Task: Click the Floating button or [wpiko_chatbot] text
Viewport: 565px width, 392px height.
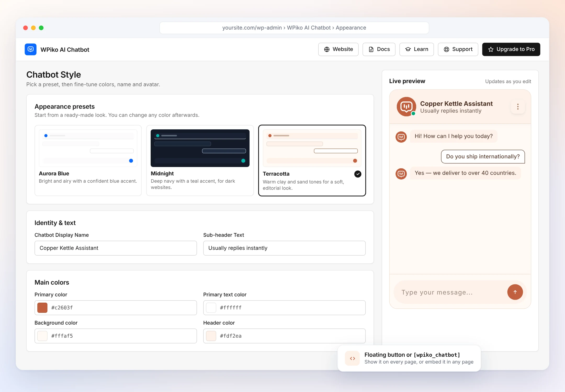Action: point(412,355)
